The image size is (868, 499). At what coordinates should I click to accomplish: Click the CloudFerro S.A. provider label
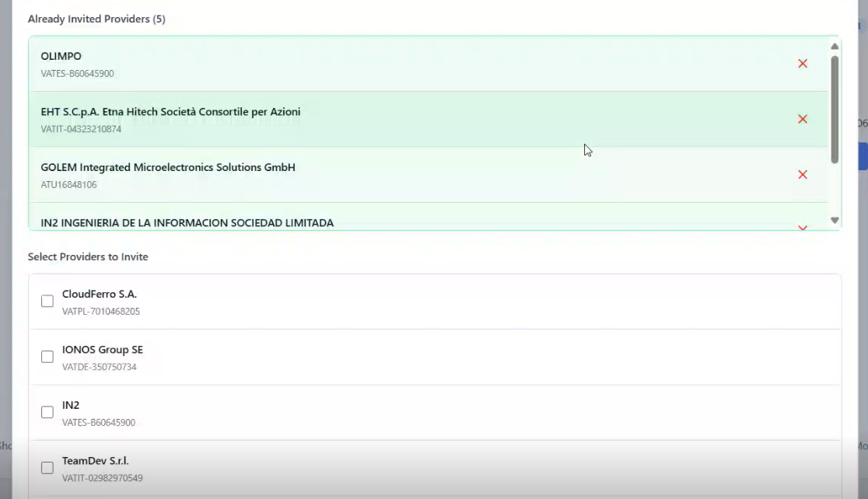(x=100, y=295)
